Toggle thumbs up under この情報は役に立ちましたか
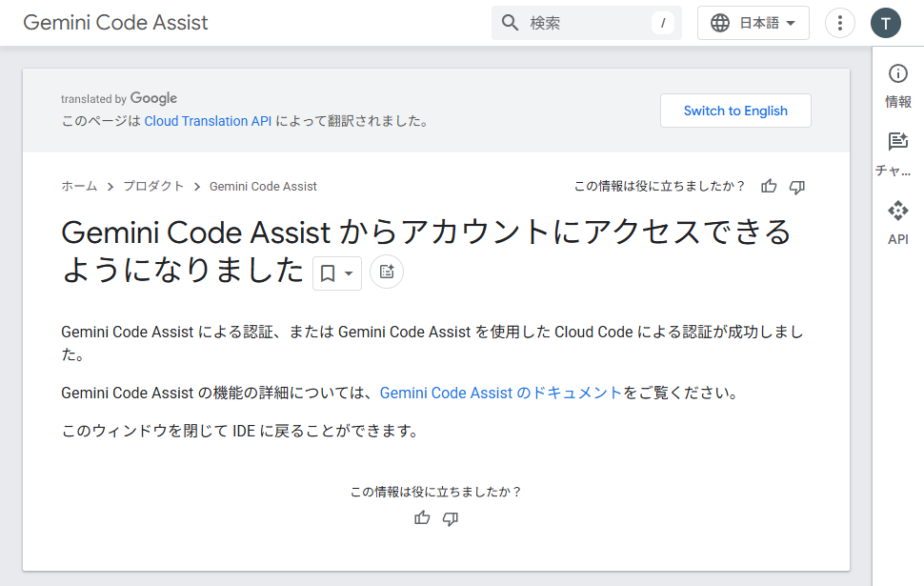 [422, 518]
